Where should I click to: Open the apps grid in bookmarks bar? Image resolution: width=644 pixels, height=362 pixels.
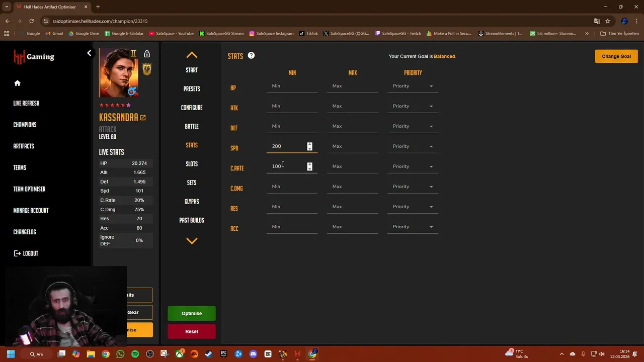point(7,34)
